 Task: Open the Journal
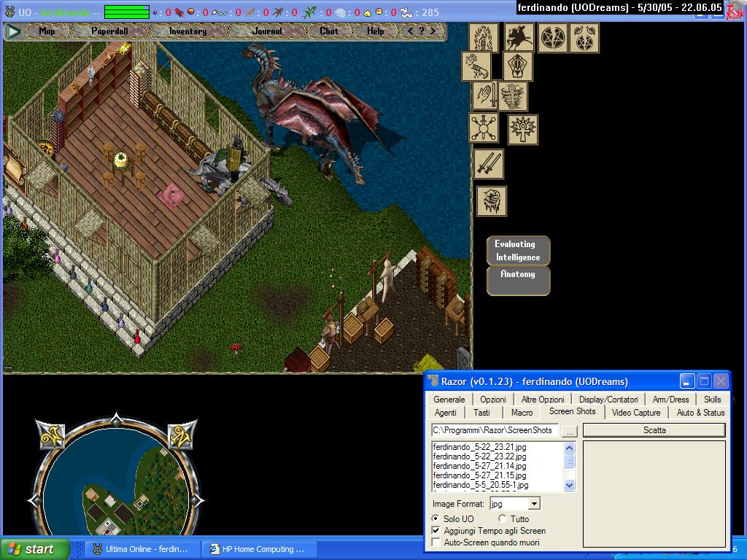[x=267, y=31]
